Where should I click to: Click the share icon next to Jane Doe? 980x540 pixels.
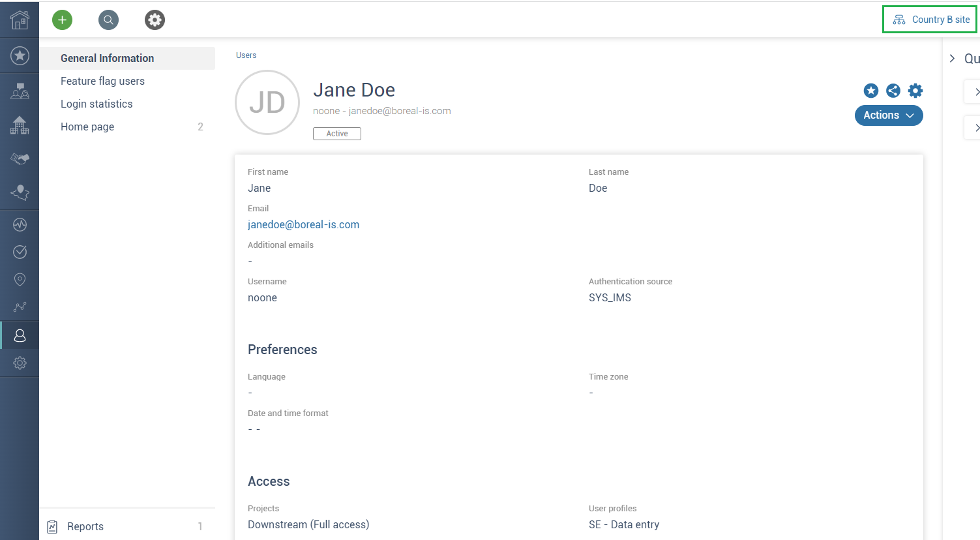click(893, 91)
